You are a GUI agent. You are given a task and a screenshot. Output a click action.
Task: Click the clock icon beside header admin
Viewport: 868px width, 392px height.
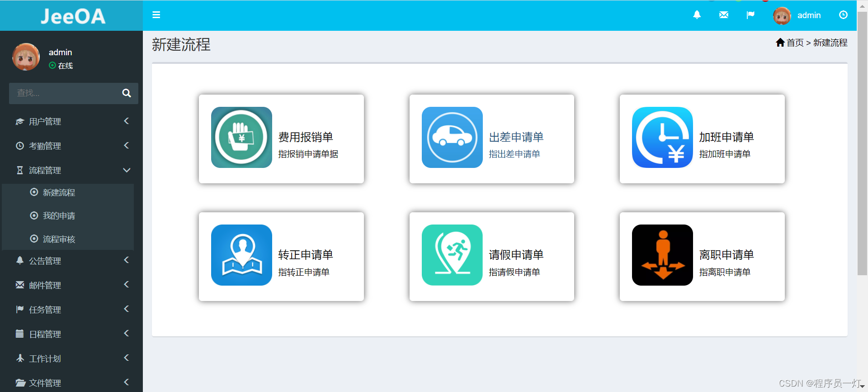tap(843, 15)
